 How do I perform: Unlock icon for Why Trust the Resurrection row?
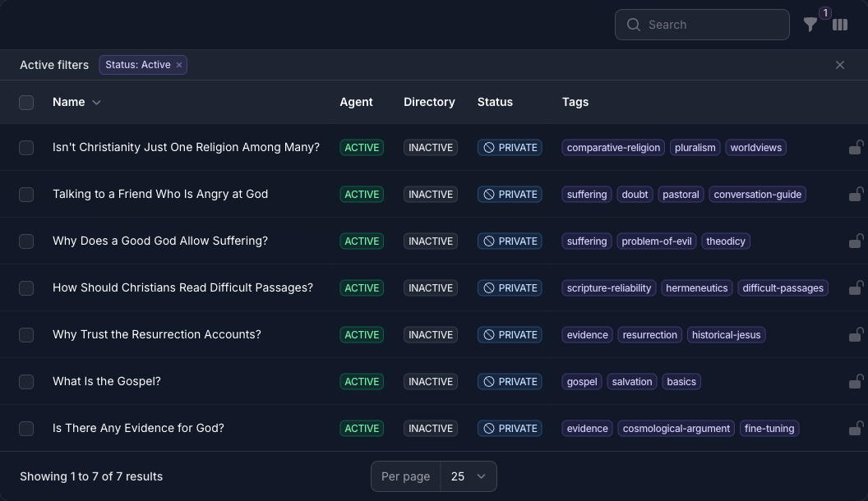pyautogui.click(x=856, y=334)
